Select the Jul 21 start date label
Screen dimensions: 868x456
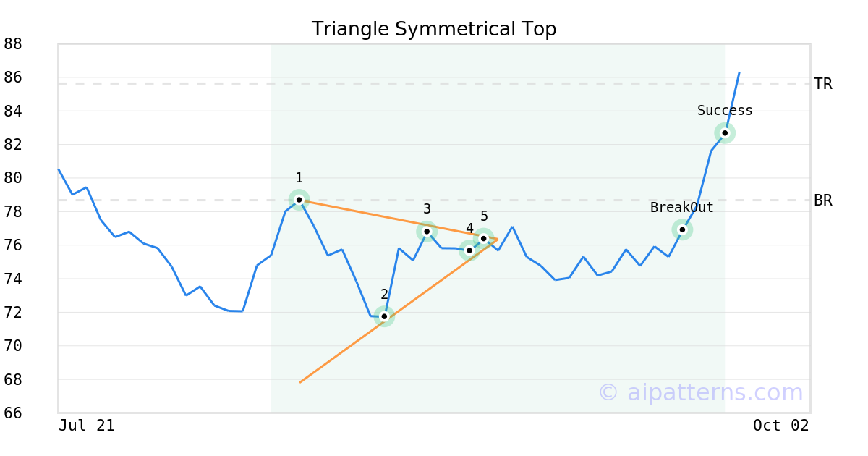(87, 426)
